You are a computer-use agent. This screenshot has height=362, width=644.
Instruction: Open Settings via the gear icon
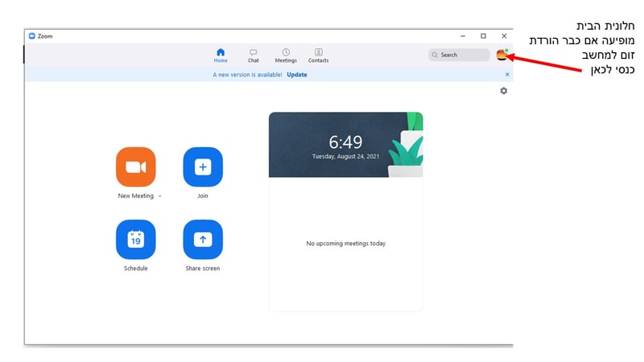pos(504,91)
